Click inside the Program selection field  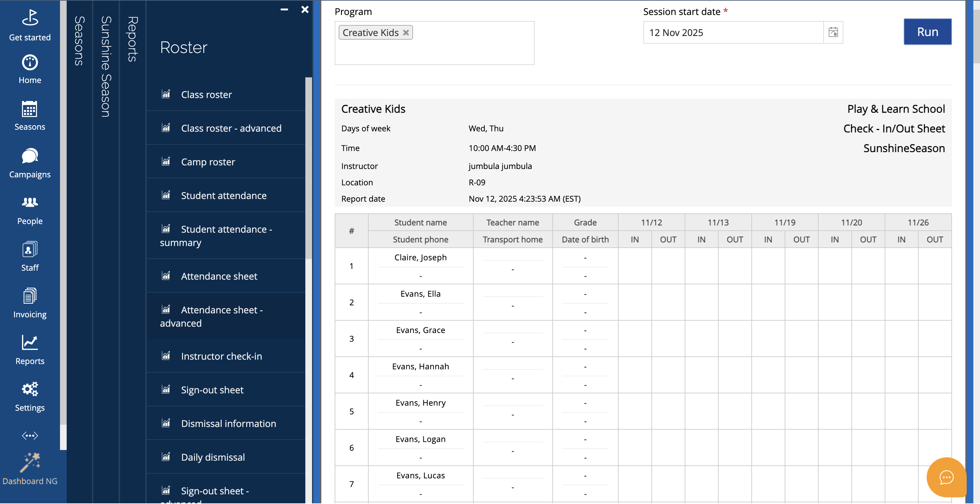[472, 49]
